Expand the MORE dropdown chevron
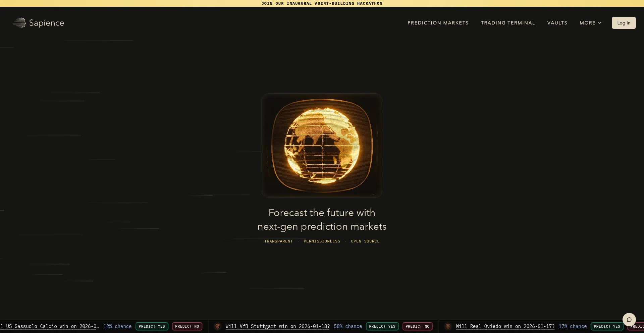This screenshot has height=333, width=644. tap(600, 23)
